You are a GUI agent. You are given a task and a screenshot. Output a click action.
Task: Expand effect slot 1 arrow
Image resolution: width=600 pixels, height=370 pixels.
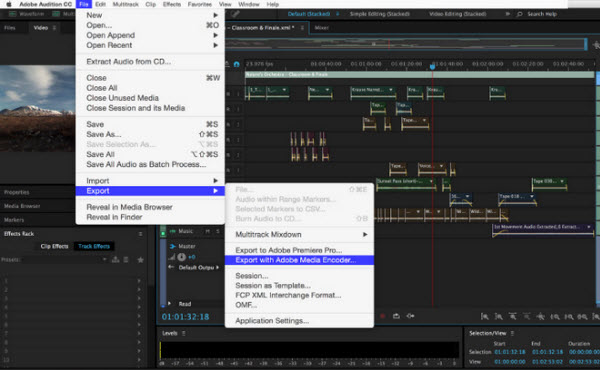(139, 281)
